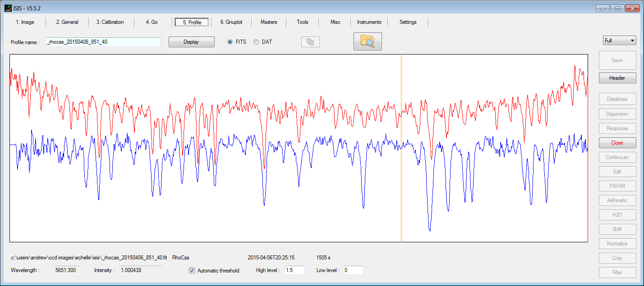
Task: Switch to the 6. Gnuplot tab
Action: point(231,22)
